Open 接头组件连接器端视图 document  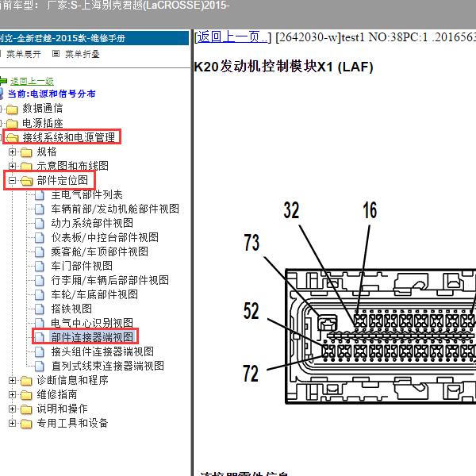(102, 351)
